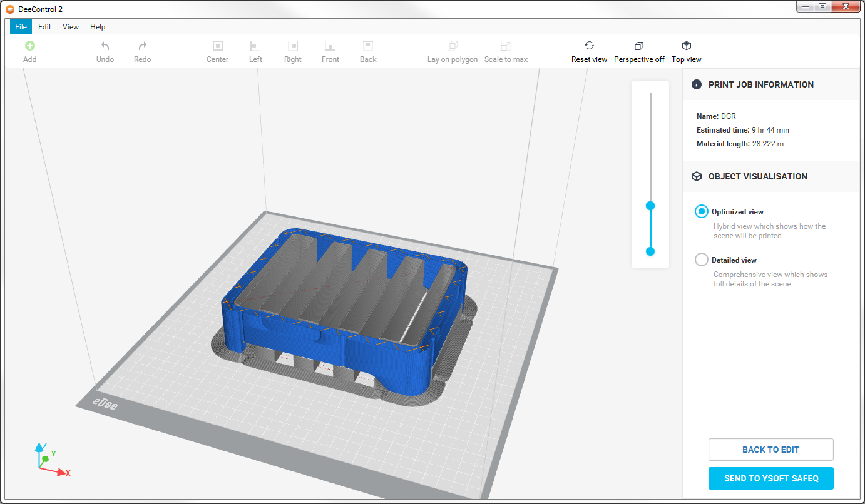The image size is (865, 504).
Task: Select the Front view icon
Action: (330, 46)
